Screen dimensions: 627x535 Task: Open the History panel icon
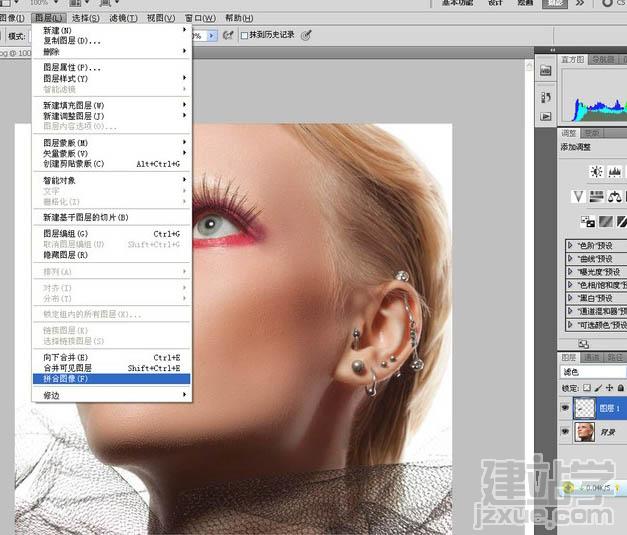click(546, 97)
